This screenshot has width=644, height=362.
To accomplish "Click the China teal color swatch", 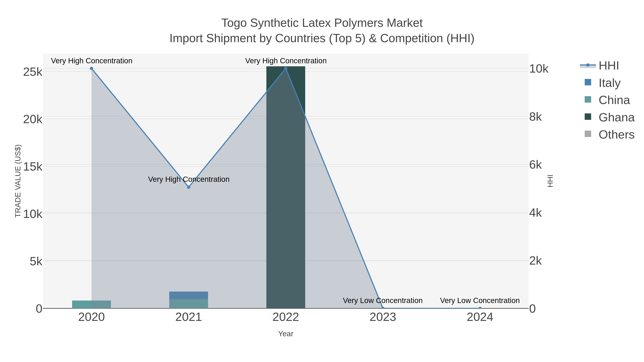I will [588, 99].
